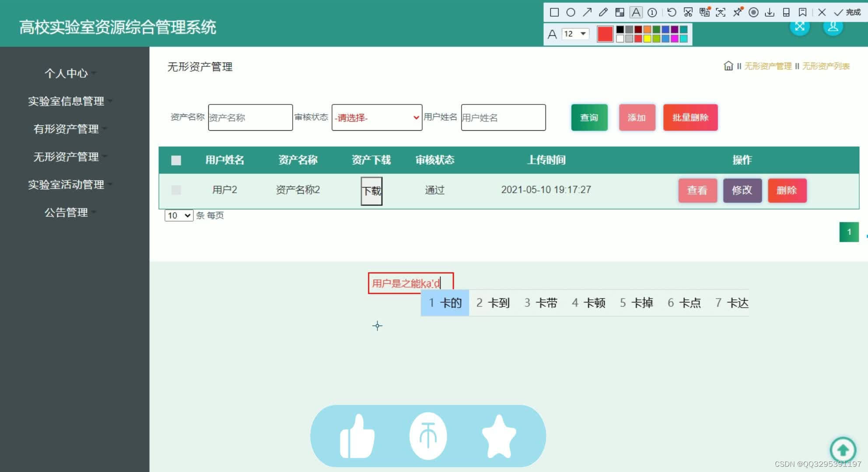The height and width of the screenshot is (472, 868).
Task: Click the bookmark collect icon
Action: [802, 12]
